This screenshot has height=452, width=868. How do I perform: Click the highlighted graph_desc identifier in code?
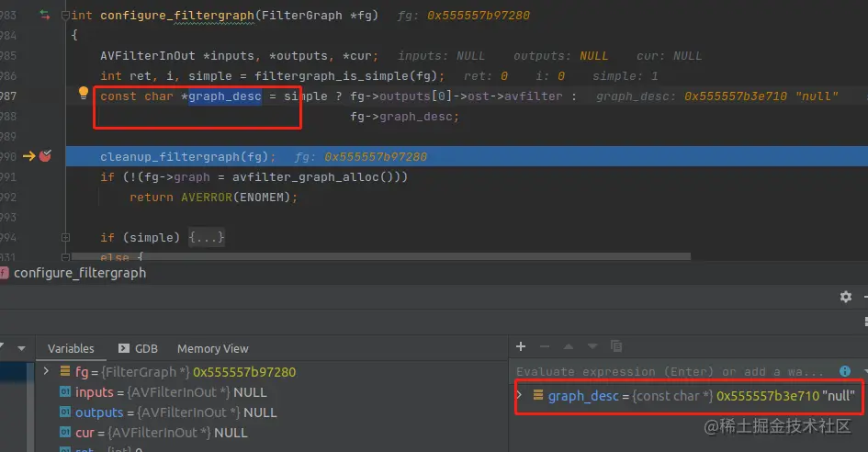click(x=225, y=96)
